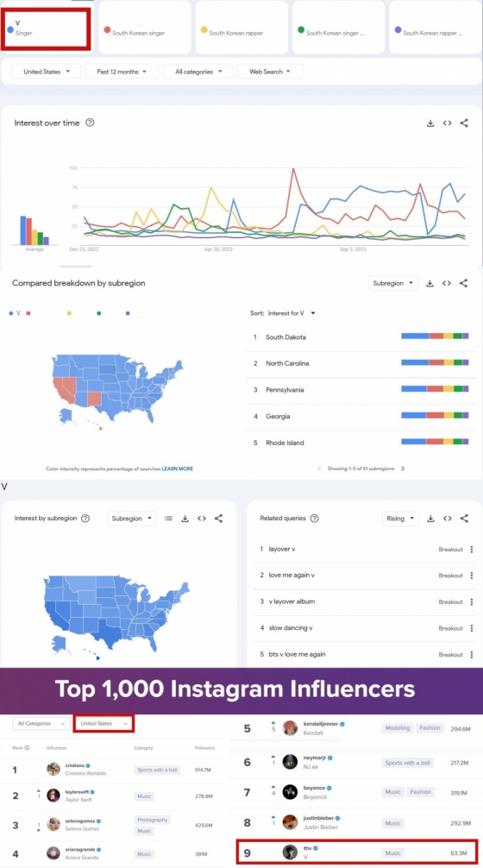This screenshot has width=483, height=868.
Task: Select Rhode Island subregion row
Action: (x=361, y=443)
